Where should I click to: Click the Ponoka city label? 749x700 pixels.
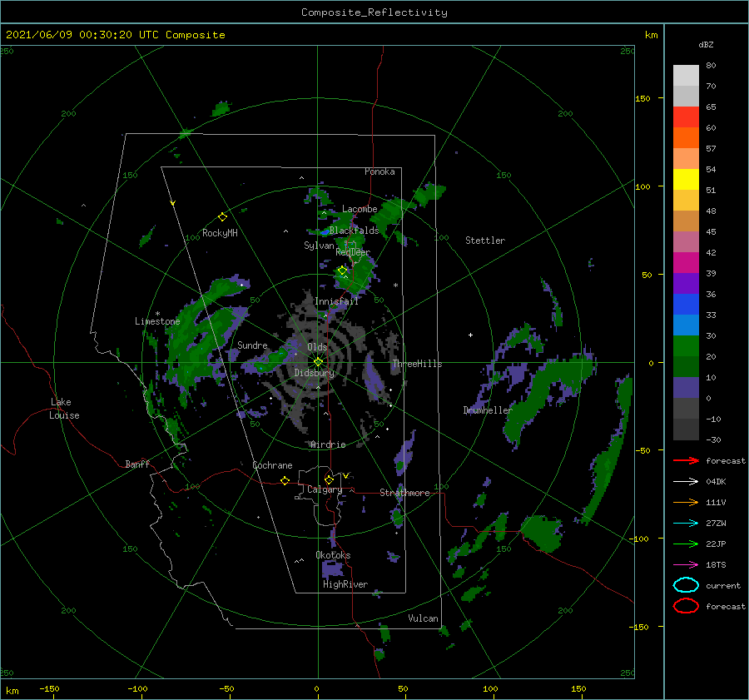pos(379,171)
